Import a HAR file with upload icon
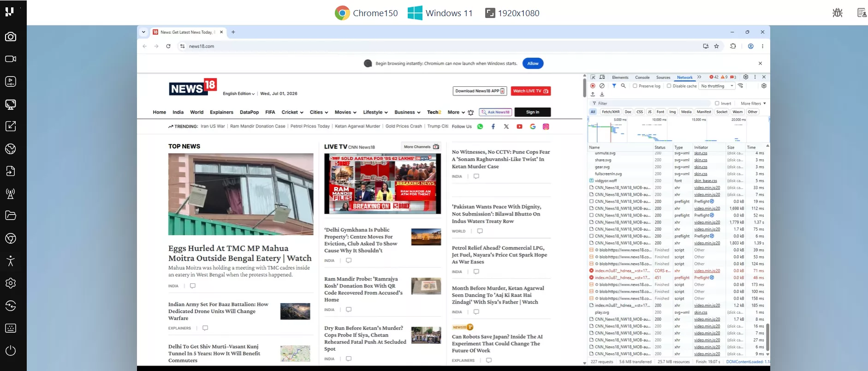The image size is (868, 371). point(593,94)
